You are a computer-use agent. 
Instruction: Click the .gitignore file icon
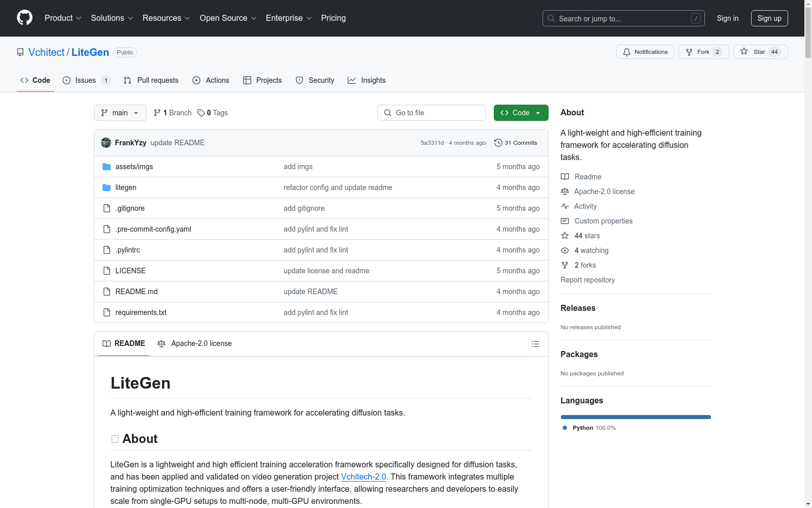click(107, 208)
